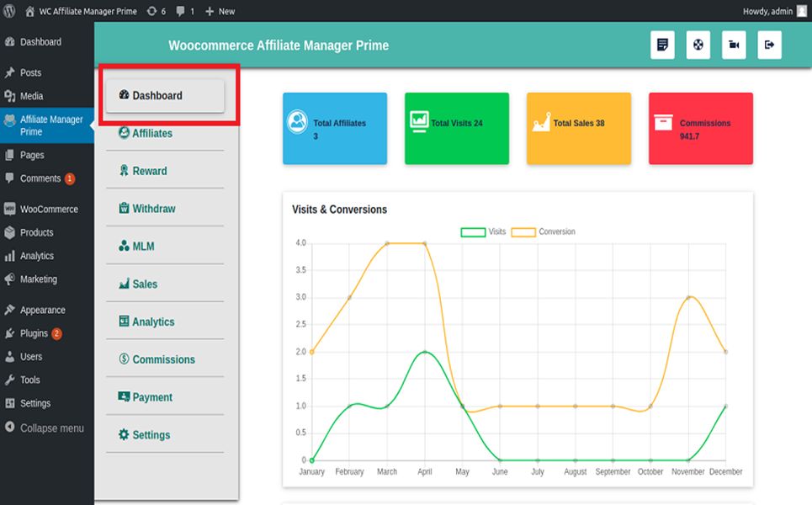Click the documentation note icon in header
812x505 pixels.
tap(662, 45)
